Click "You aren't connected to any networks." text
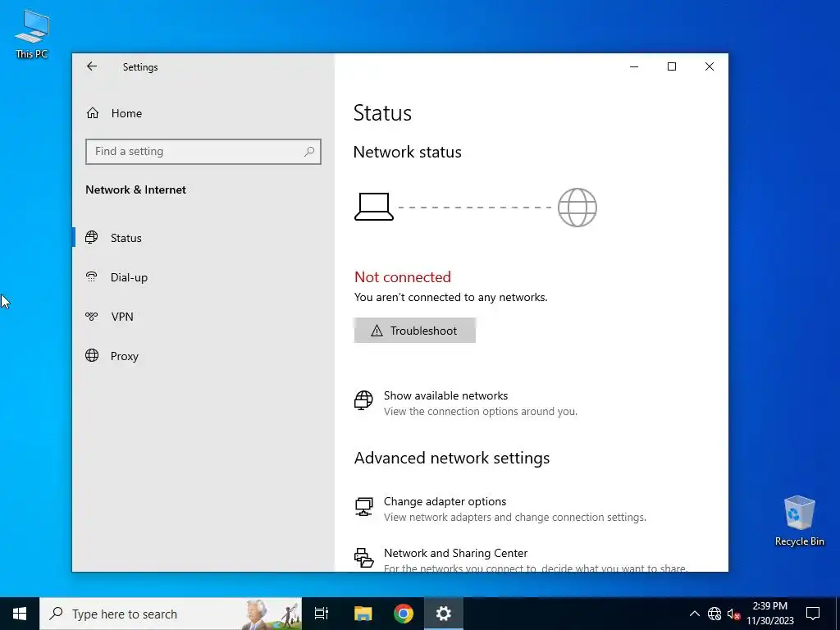Image resolution: width=840 pixels, height=630 pixels. (x=451, y=297)
